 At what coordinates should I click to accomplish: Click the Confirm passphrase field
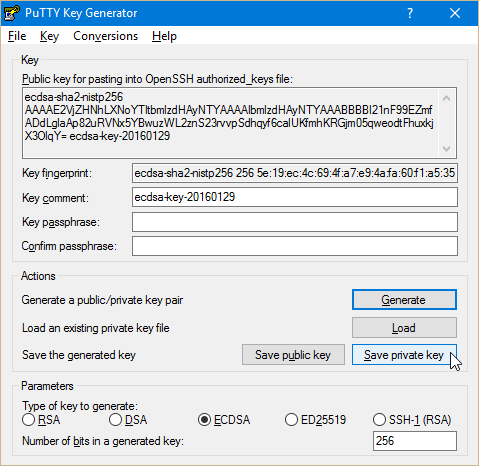coord(295,246)
